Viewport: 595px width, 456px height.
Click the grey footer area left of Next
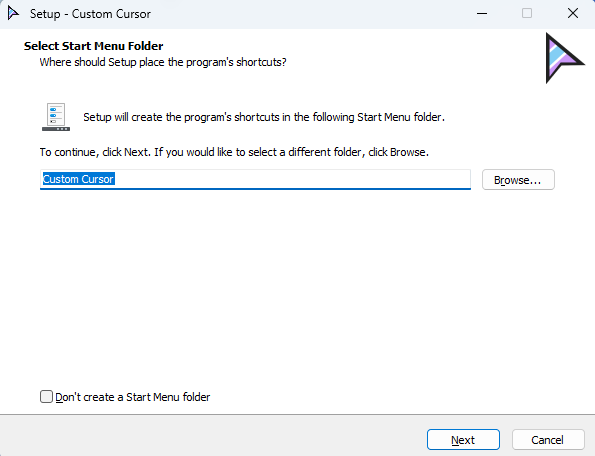[x=212, y=436]
